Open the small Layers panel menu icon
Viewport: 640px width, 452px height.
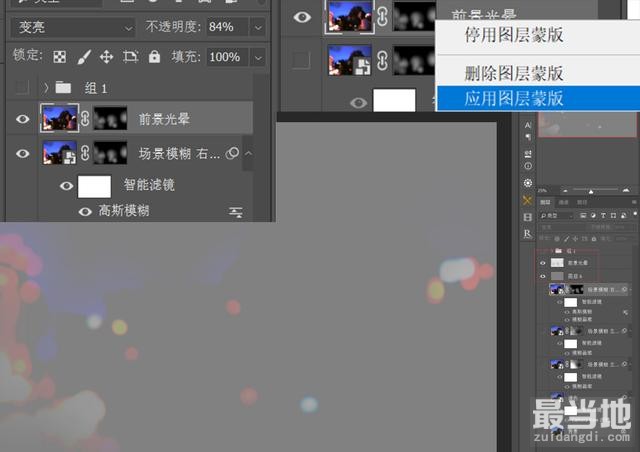pyautogui.click(x=634, y=202)
